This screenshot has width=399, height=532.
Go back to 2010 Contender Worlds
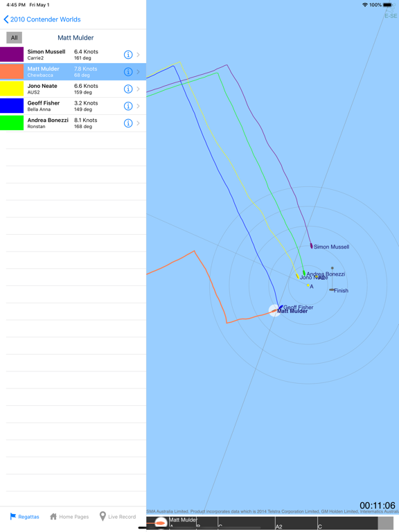pyautogui.click(x=42, y=19)
